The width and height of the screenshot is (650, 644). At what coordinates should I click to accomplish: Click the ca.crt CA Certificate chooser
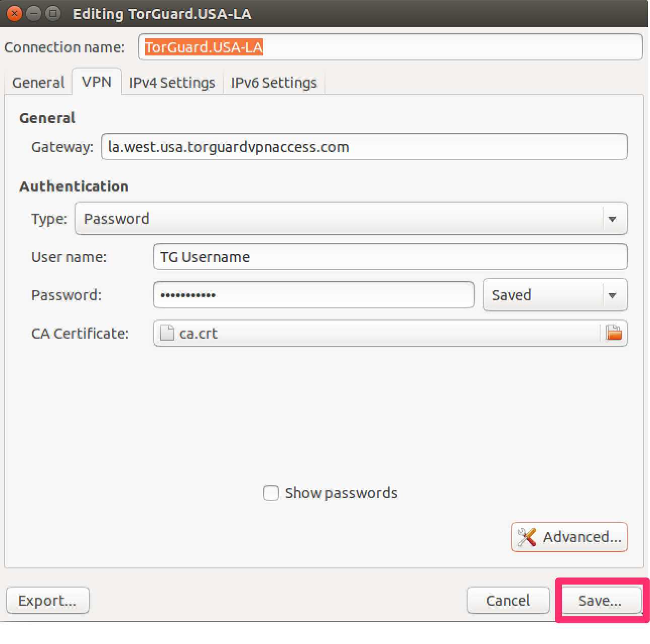pyautogui.click(x=391, y=333)
